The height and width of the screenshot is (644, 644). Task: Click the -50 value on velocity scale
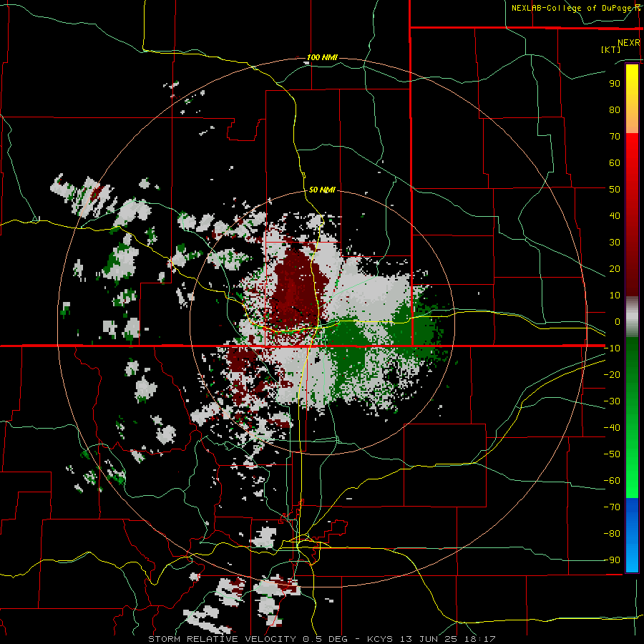pos(612,454)
